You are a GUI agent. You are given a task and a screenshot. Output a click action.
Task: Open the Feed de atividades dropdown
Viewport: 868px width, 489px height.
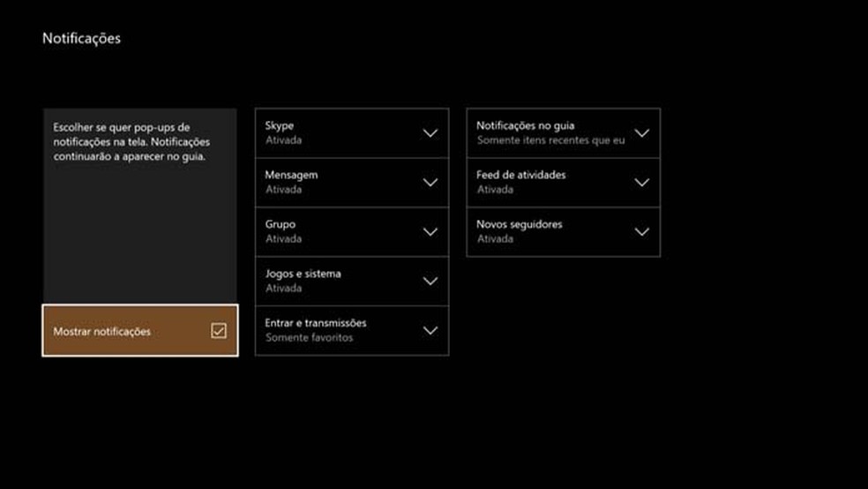(564, 183)
